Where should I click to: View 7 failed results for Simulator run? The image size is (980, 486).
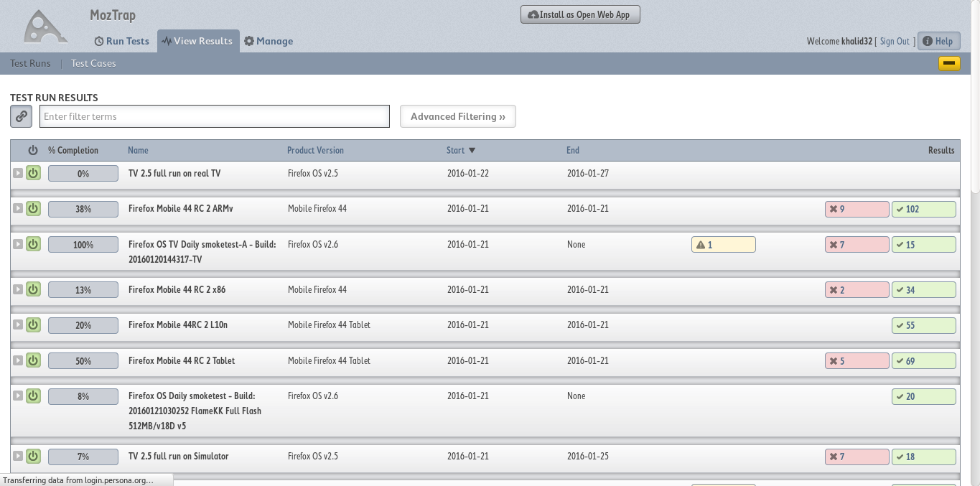tap(857, 457)
